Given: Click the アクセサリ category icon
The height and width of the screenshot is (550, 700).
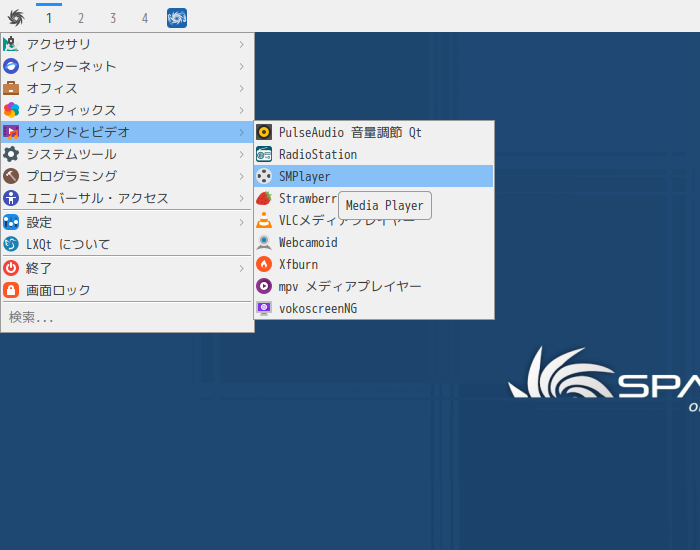Looking at the screenshot, I should pyautogui.click(x=11, y=44).
